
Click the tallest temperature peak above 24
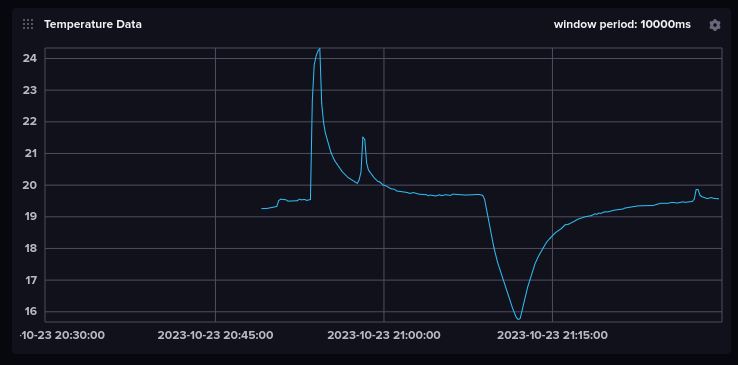click(320, 49)
